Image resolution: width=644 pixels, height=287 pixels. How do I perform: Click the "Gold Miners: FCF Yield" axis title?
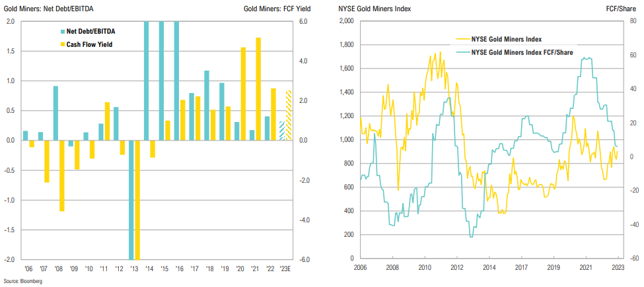click(x=268, y=7)
